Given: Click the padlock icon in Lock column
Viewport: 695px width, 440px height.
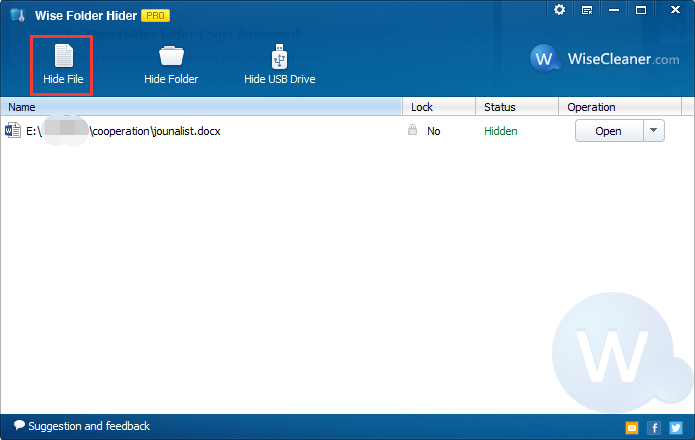Looking at the screenshot, I should (x=412, y=130).
